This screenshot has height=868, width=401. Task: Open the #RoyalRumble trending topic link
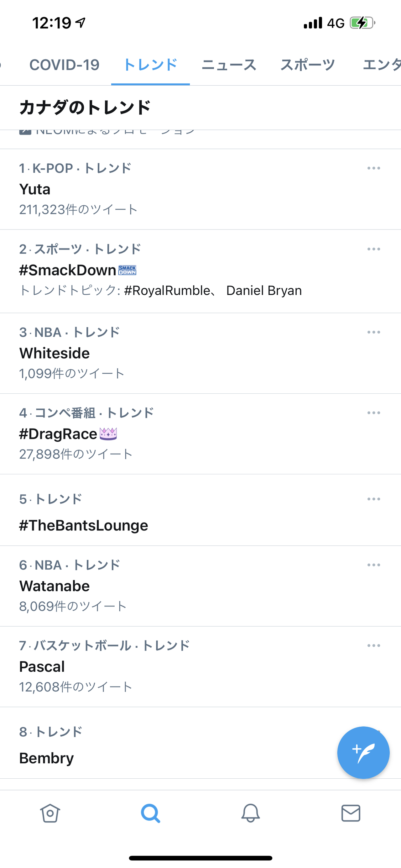point(167,291)
